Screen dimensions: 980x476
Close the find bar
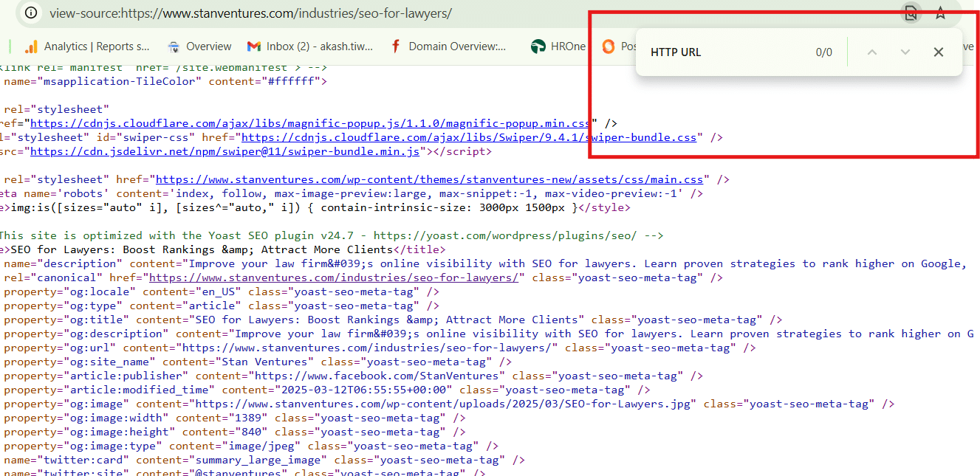click(938, 52)
